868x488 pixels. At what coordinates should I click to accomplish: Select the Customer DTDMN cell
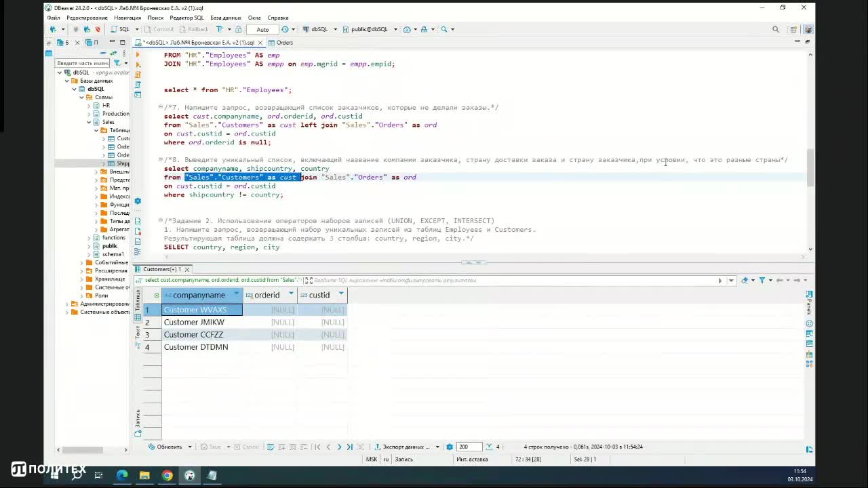202,347
